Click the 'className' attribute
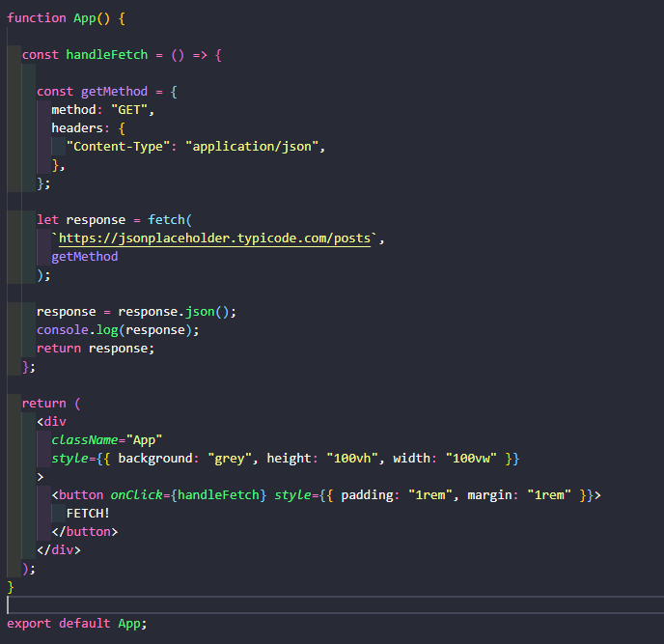Screen dimensions: 664x644 pos(85,440)
